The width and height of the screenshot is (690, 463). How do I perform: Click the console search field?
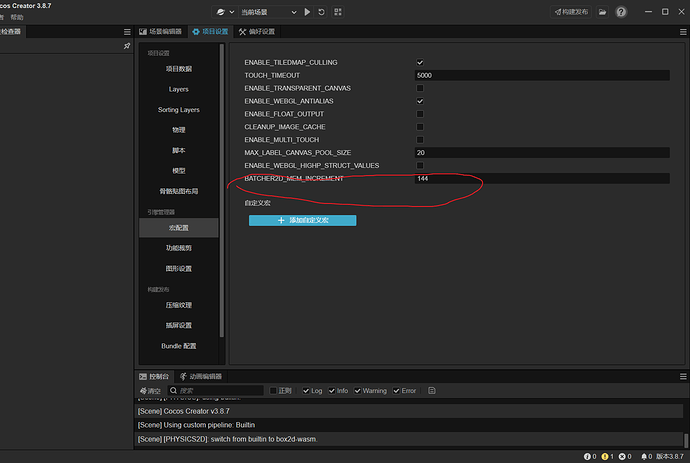pos(215,390)
